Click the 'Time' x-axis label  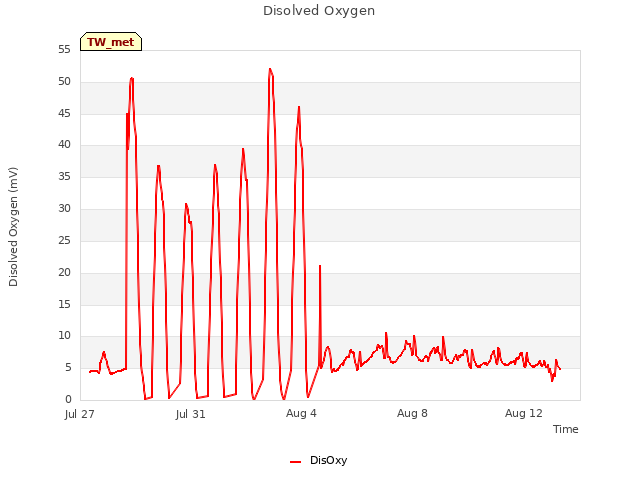(566, 429)
